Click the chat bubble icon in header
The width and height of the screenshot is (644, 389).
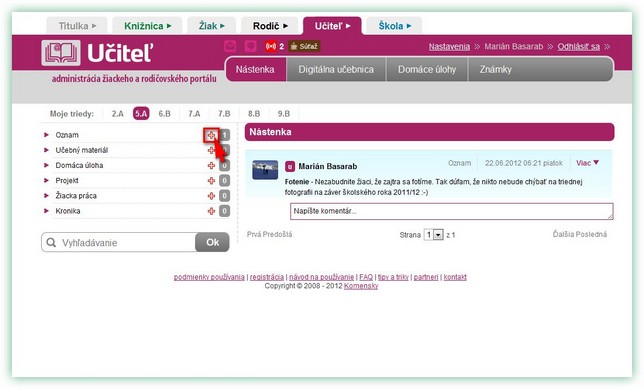[250, 46]
